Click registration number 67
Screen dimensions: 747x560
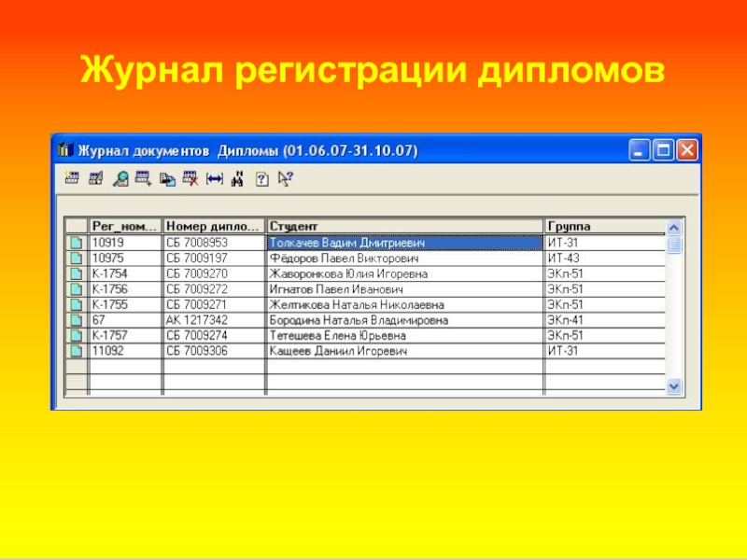(125, 320)
